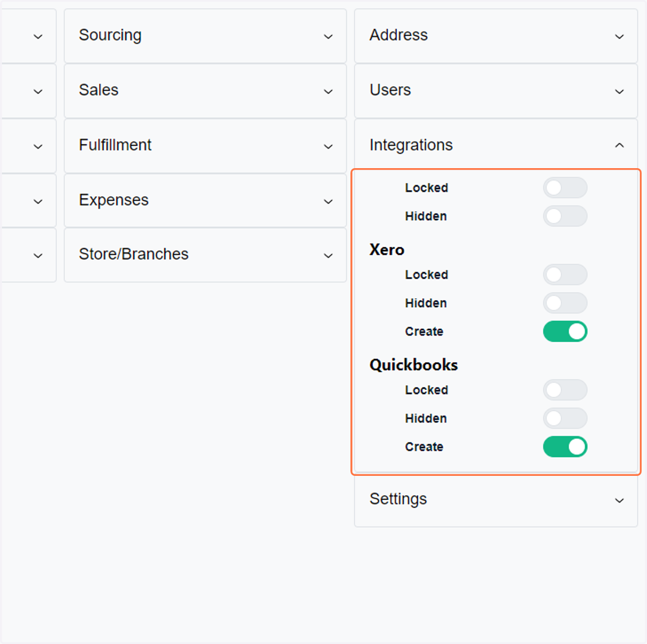Click the Address panel title
647x644 pixels.
pos(398,35)
